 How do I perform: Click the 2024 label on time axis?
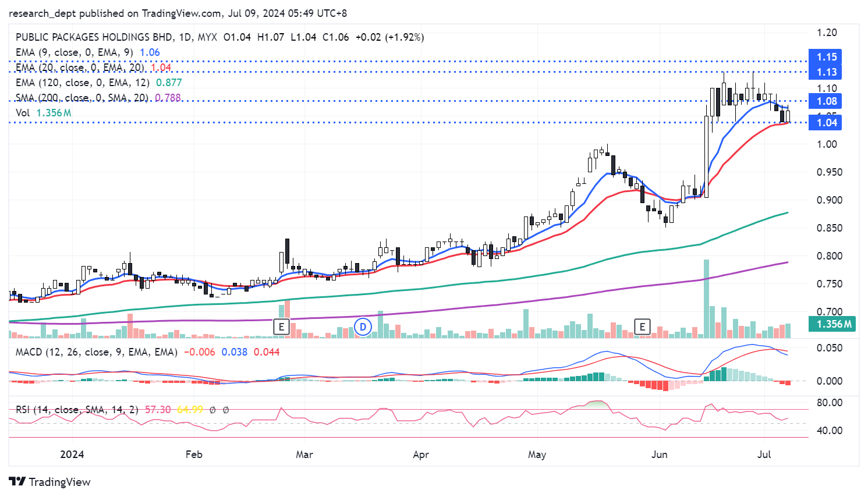[x=72, y=454]
